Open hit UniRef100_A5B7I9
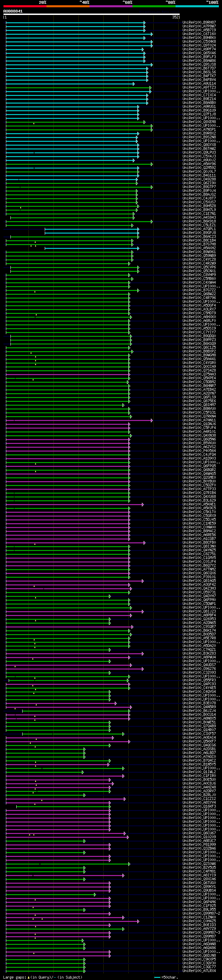This screenshot has width=222, height=980. point(199,30)
